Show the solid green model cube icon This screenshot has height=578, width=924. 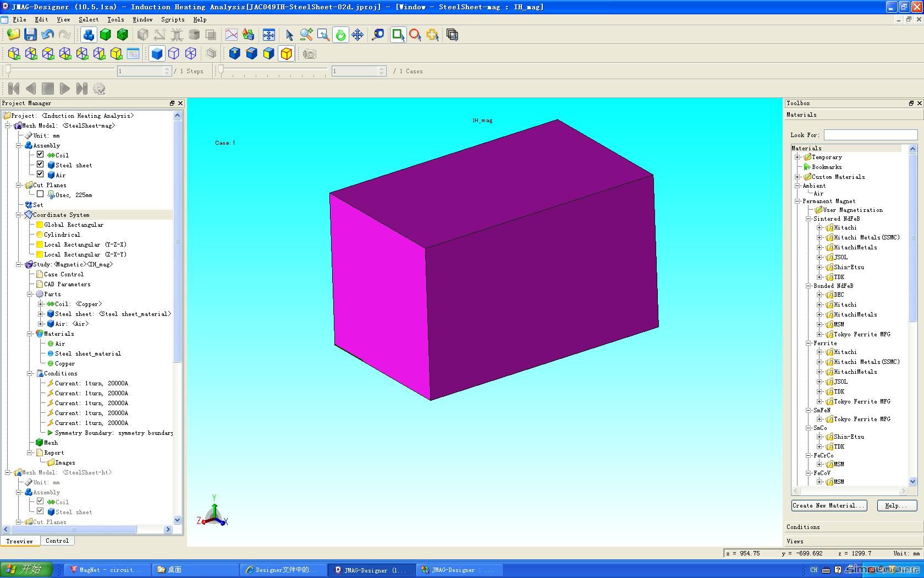coord(106,35)
